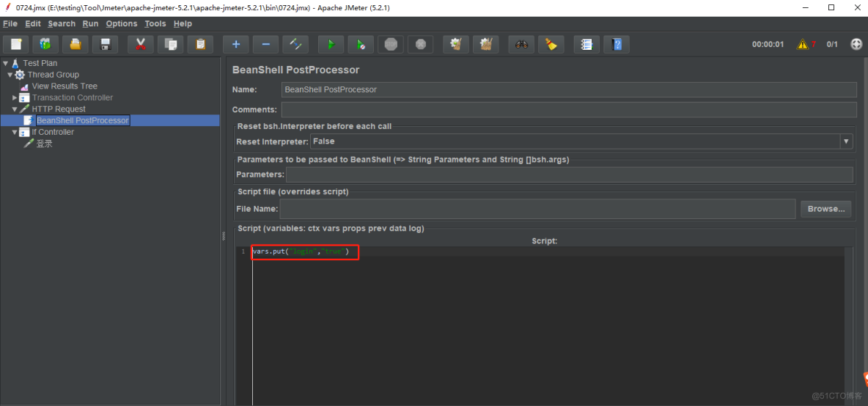Click the warning triangle log indicator
The image size is (868, 406).
pos(802,44)
